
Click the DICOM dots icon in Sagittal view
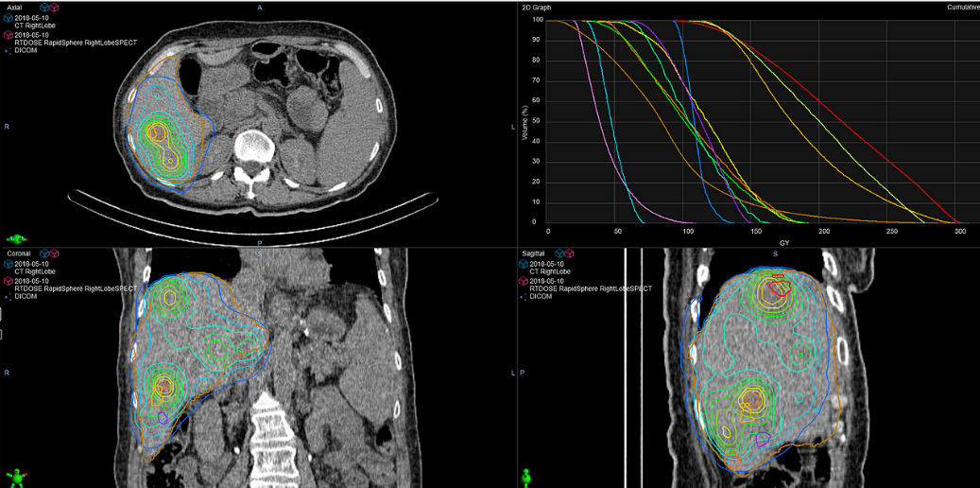click(524, 295)
